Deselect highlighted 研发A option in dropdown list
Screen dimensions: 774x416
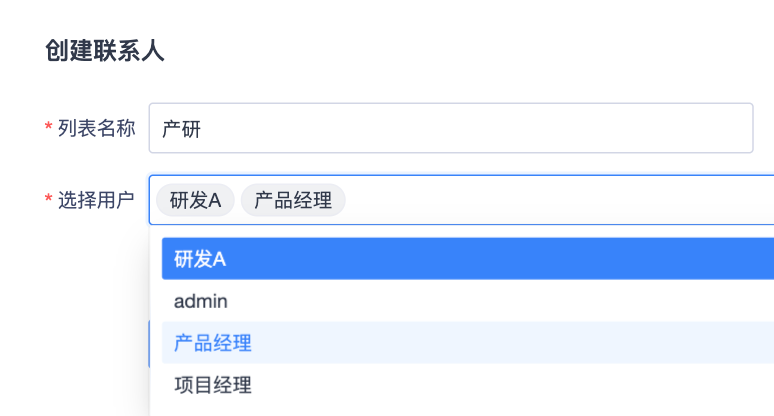200,259
